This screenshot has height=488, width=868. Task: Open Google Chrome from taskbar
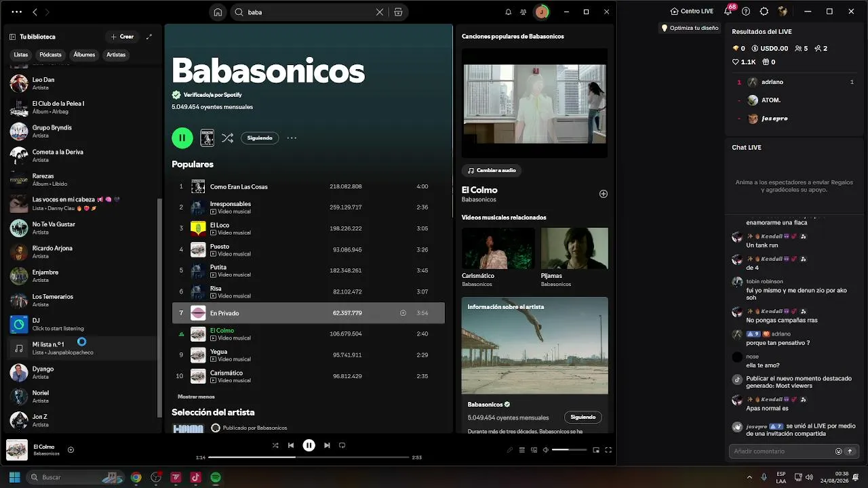[136, 477]
